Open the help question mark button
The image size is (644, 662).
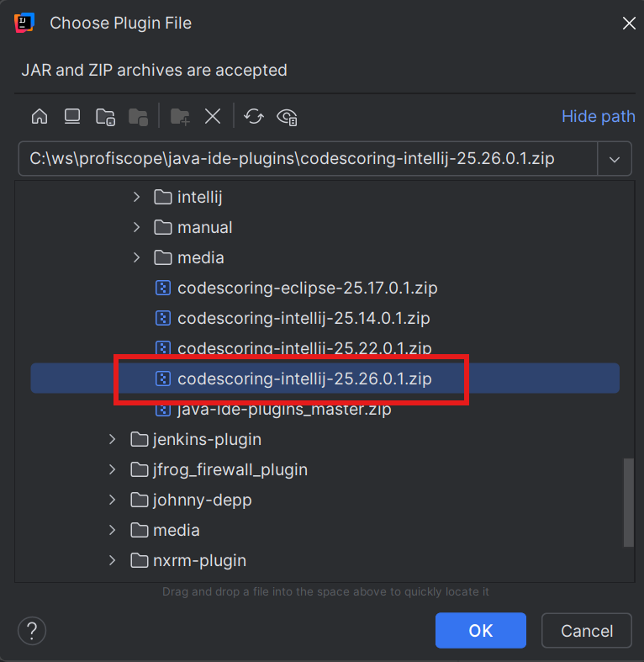(x=32, y=631)
